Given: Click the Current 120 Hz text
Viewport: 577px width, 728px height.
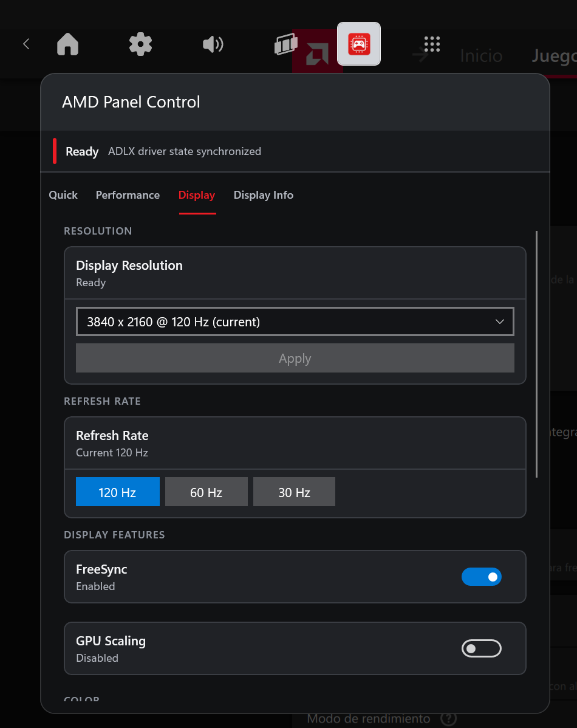Looking at the screenshot, I should [112, 453].
